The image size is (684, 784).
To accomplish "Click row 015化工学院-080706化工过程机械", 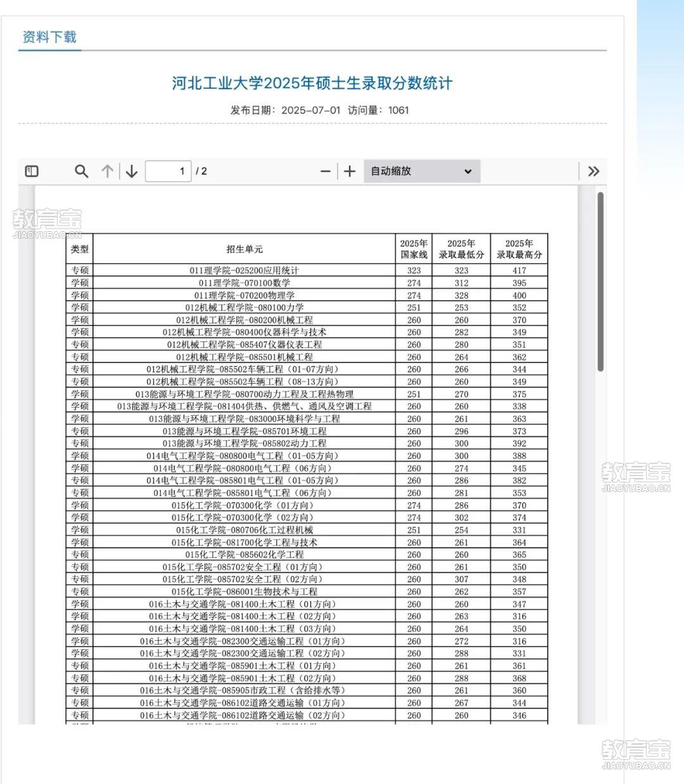I will click(x=307, y=530).
